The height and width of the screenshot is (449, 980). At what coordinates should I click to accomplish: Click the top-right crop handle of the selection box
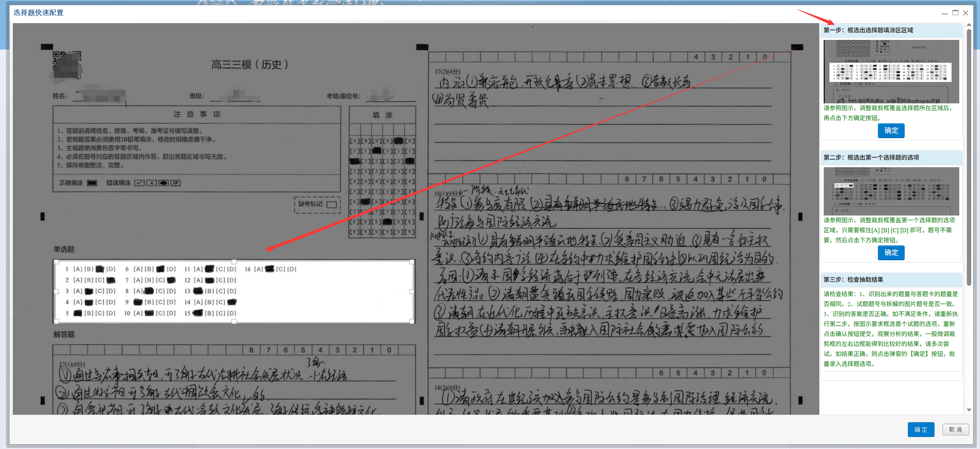(412, 262)
